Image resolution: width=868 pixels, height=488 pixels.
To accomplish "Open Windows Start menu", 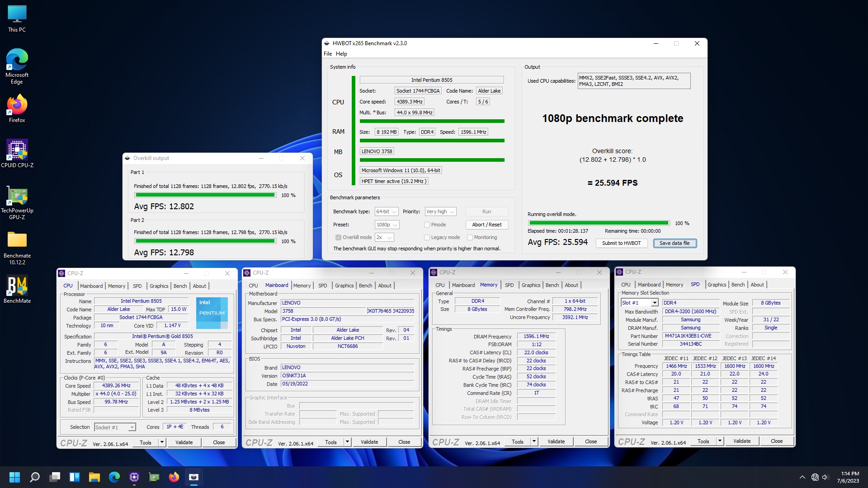I will (x=14, y=477).
